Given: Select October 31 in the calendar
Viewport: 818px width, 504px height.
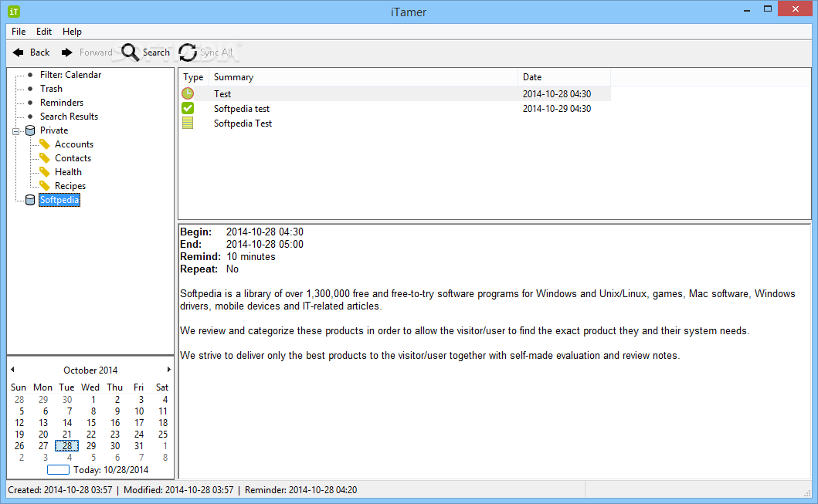Looking at the screenshot, I should tap(138, 445).
